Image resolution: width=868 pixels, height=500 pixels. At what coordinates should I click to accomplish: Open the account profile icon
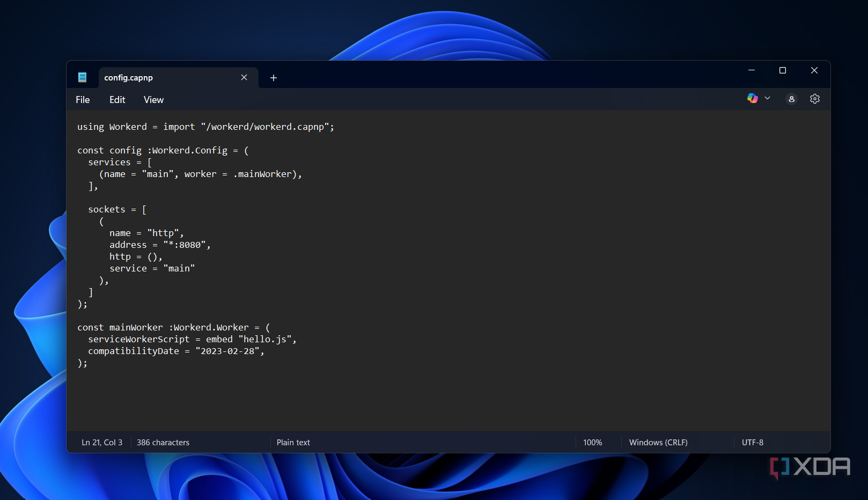791,99
